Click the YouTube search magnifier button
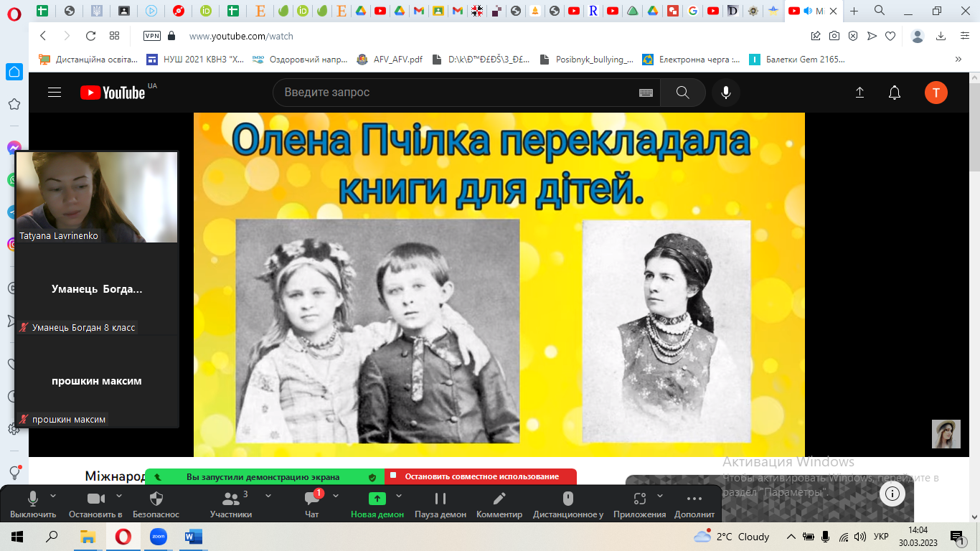This screenshot has height=551, width=980. pos(682,93)
